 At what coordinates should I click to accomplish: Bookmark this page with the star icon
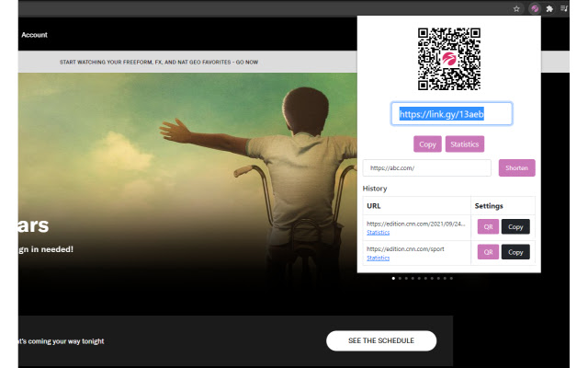516,8
